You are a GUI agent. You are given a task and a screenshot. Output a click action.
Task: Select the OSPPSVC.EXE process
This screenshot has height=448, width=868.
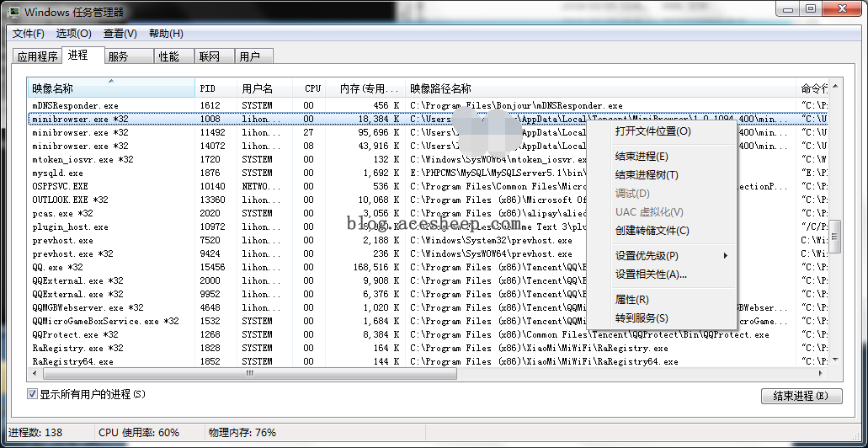pos(429,186)
